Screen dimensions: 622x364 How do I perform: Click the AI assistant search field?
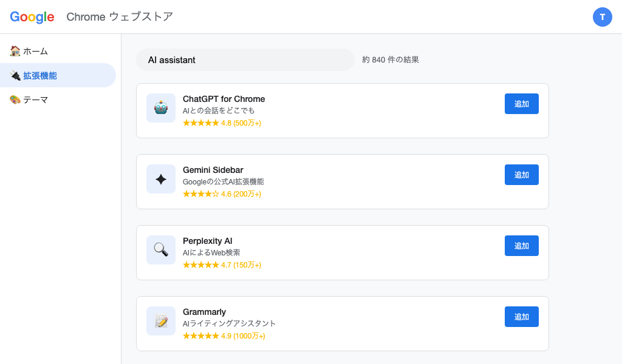coord(245,59)
